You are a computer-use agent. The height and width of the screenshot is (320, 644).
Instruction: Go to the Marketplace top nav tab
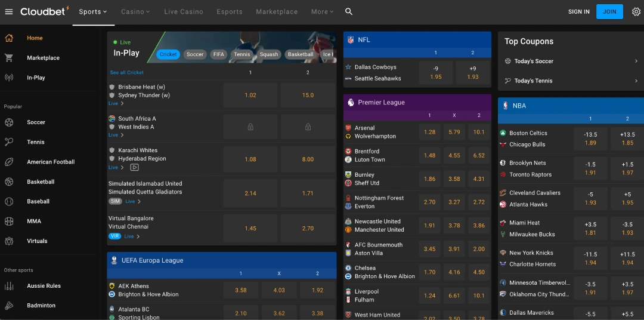(x=277, y=11)
